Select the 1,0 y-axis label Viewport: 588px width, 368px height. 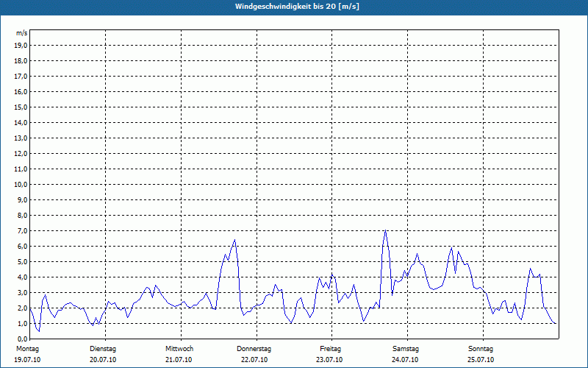[22, 323]
